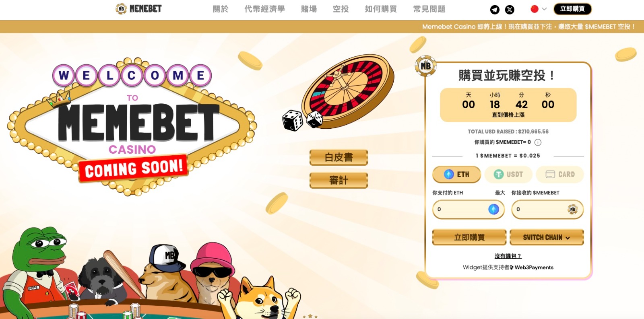Click the info icon beside $MEMEBET=0
Viewport: 644px width, 319px height.
(538, 142)
